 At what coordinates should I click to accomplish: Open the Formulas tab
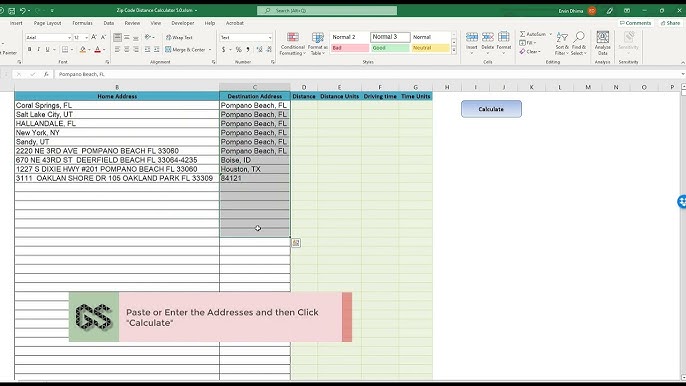pyautogui.click(x=82, y=23)
